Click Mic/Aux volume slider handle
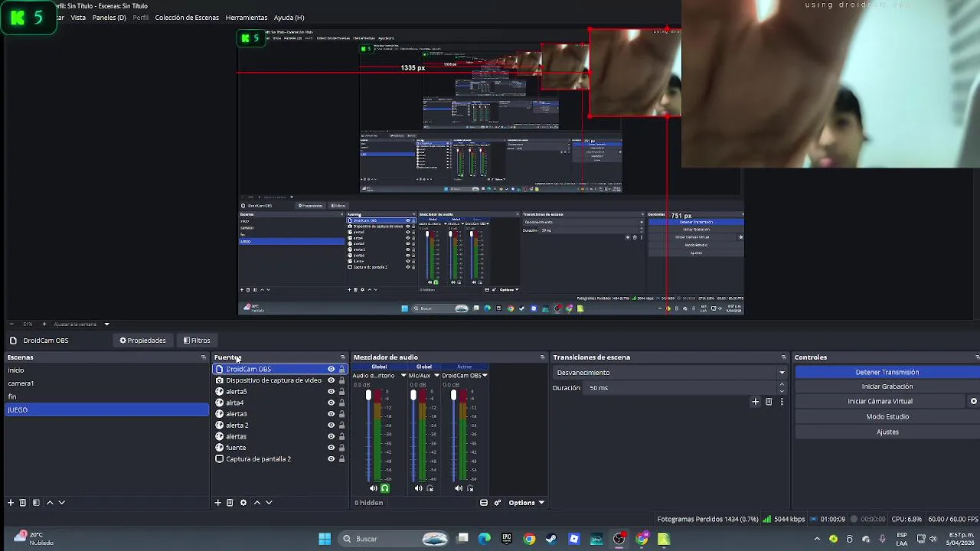980x551 pixels. (413, 396)
